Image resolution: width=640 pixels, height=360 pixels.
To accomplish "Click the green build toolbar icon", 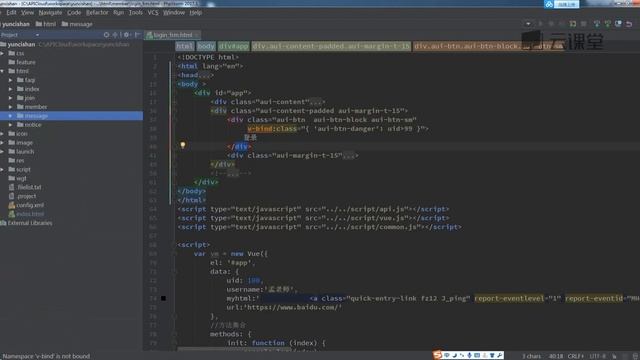I will 573,24.
